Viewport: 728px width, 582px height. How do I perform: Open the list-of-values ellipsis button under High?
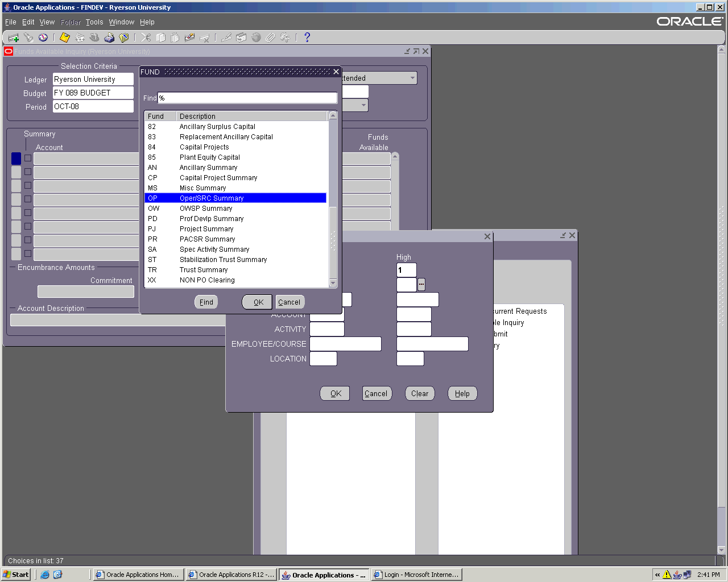pos(421,284)
